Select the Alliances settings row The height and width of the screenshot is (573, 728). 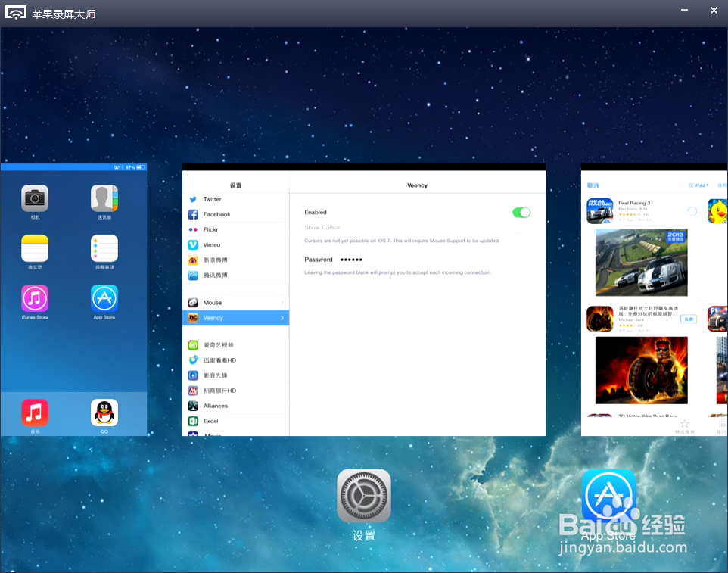[236, 406]
